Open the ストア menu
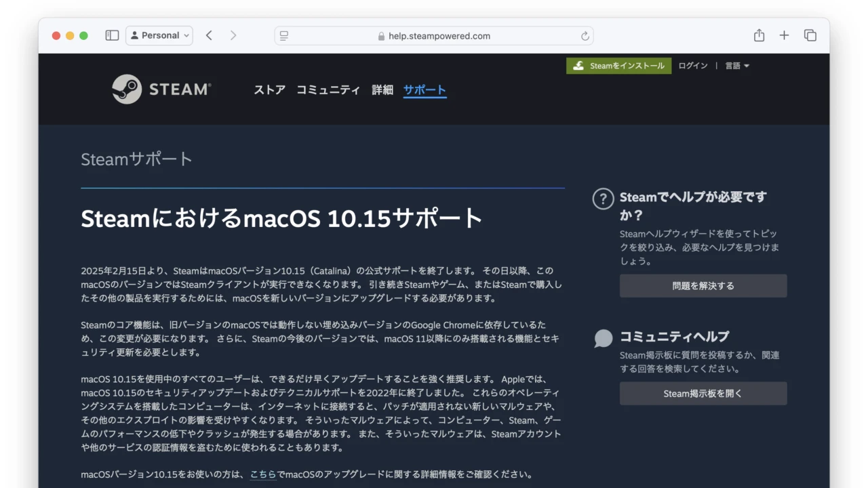Screen dimensions: 868x488 tap(270, 89)
